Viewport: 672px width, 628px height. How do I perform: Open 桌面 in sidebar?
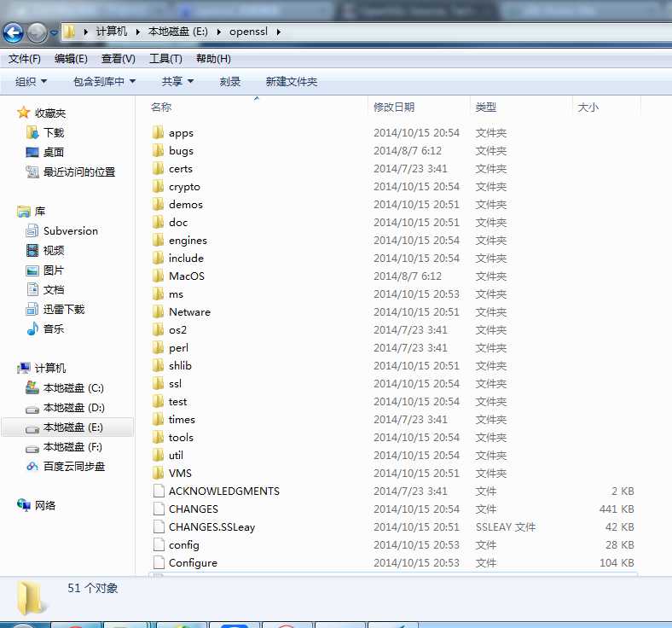[45, 152]
